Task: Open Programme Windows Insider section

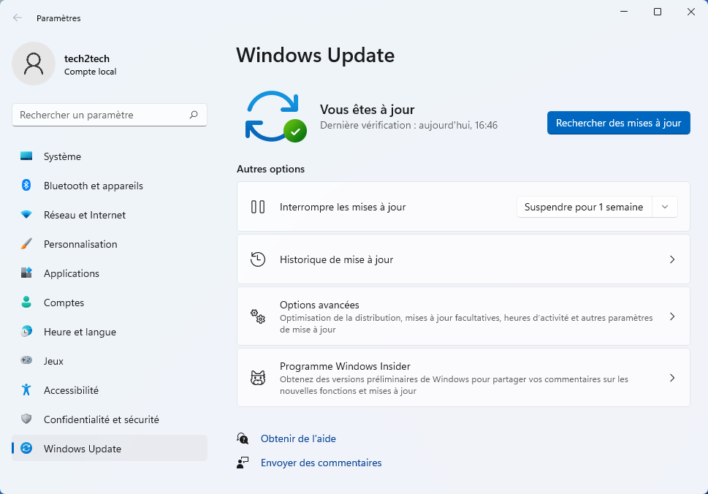Action: (x=463, y=378)
